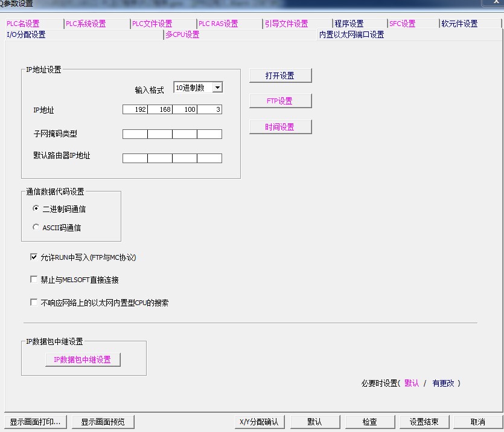Enable 禁止与MELSOFT直接连接 checkbox
This screenshot has width=504, height=432.
(34, 280)
